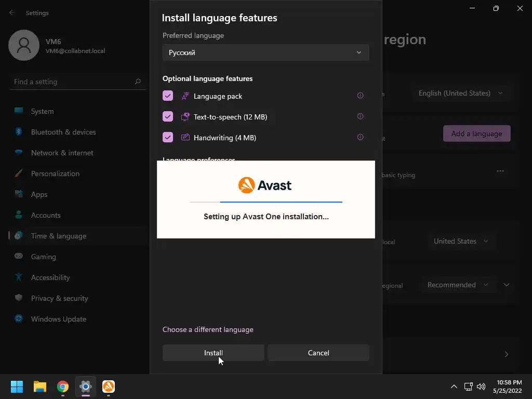This screenshot has width=532, height=399.
Task: Open the Windows Start menu
Action: click(x=17, y=387)
